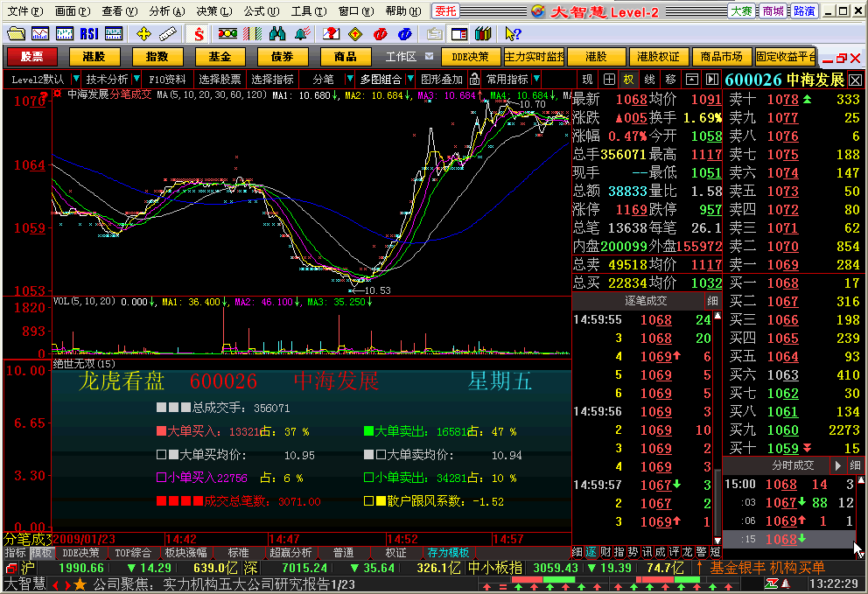Click the yellow diamond up-arrow icon
The image size is (868, 594).
(355, 34)
